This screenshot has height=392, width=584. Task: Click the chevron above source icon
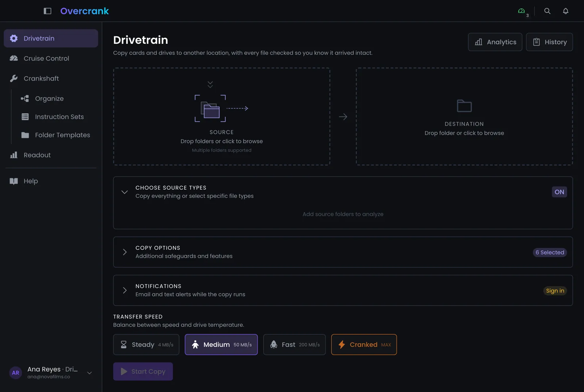point(210,84)
